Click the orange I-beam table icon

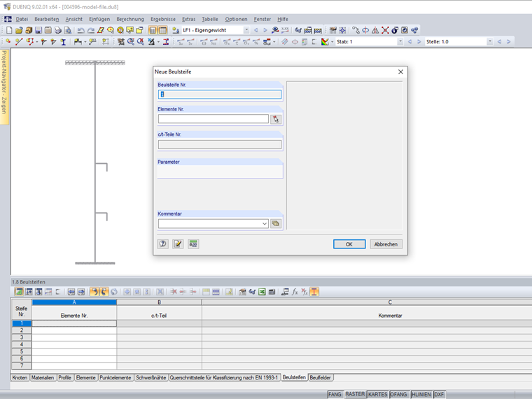314,292
